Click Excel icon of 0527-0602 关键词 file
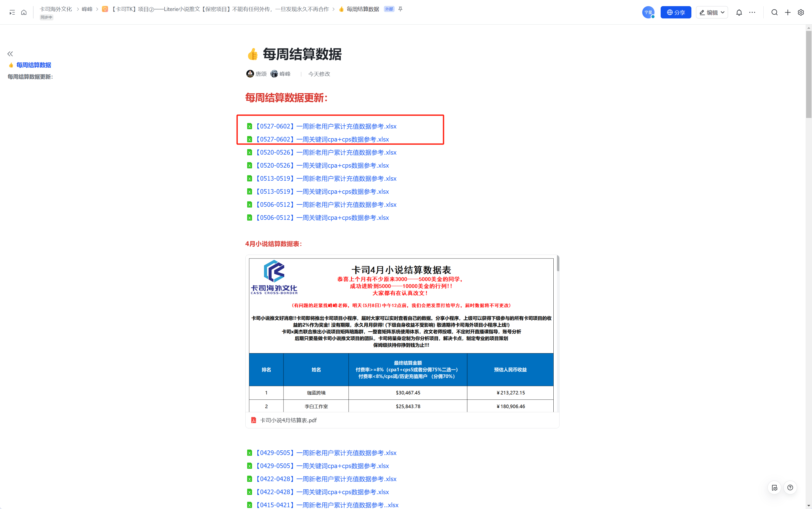The image size is (812, 509). 250,139
